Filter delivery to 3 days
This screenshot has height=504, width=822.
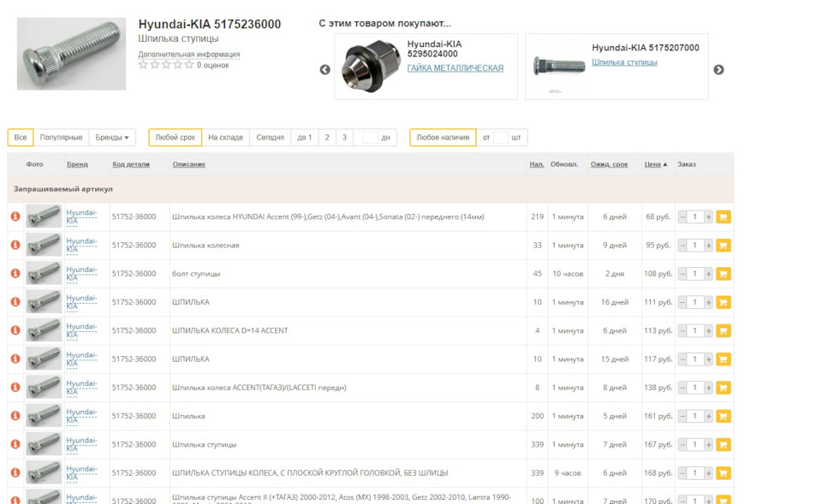(x=344, y=137)
